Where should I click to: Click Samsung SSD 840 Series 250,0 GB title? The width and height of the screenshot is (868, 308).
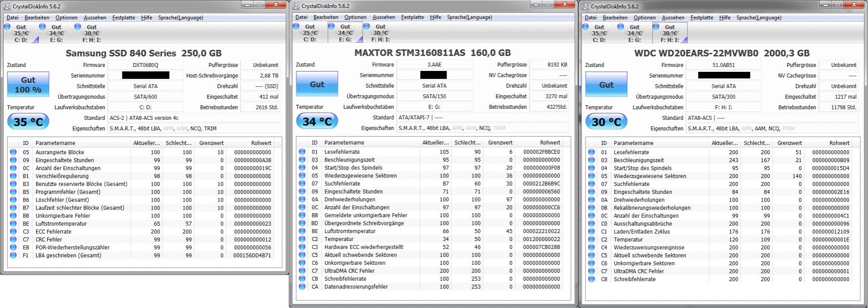(x=143, y=53)
